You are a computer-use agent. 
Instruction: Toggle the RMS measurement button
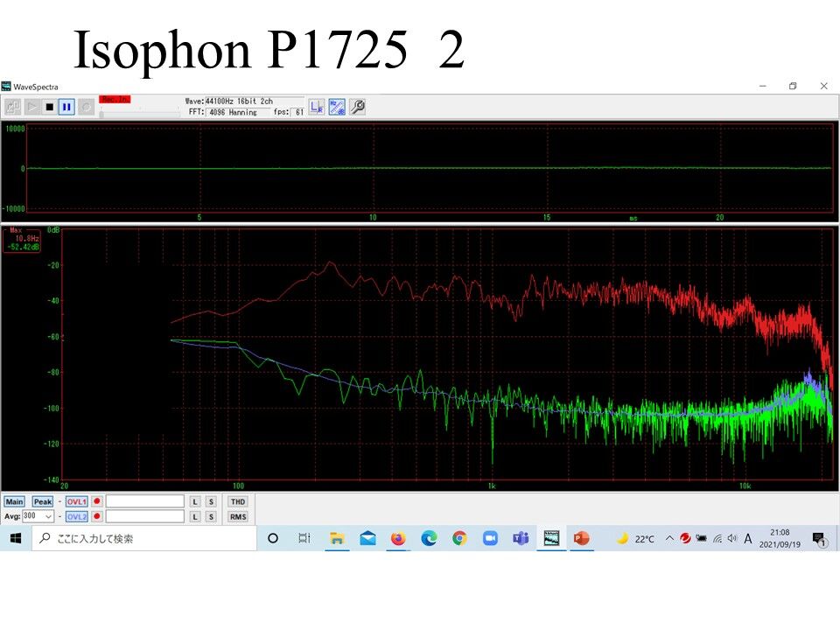click(238, 517)
